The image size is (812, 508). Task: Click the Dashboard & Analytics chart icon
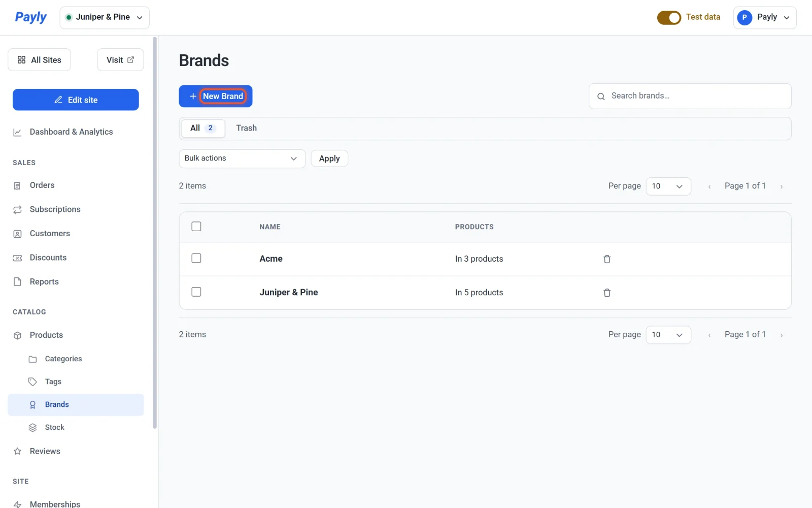tap(17, 132)
